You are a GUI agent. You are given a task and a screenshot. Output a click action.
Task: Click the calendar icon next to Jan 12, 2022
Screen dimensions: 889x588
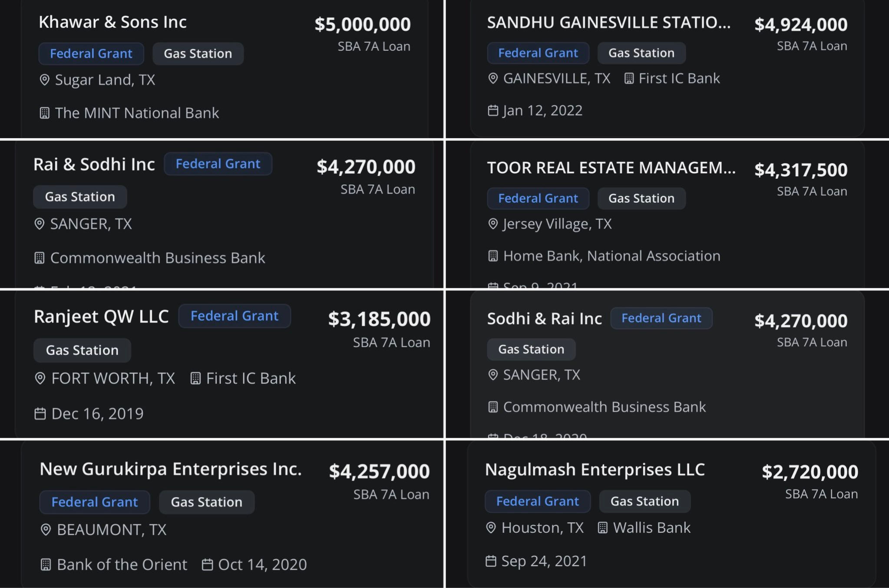[x=493, y=110]
